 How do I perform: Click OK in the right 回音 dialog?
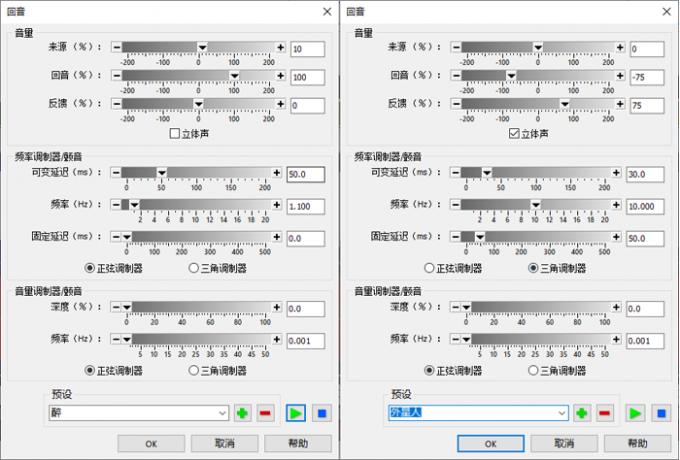coord(491,444)
